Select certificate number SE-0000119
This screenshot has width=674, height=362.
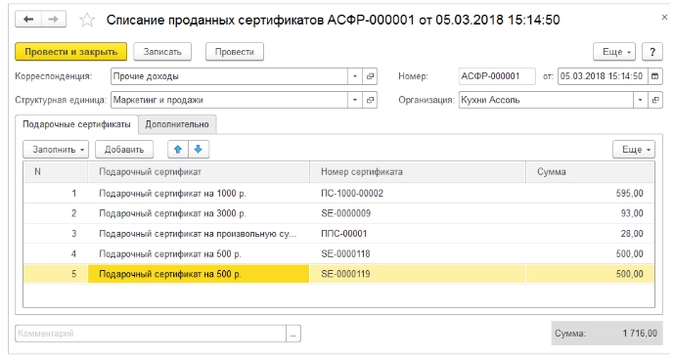click(x=346, y=274)
